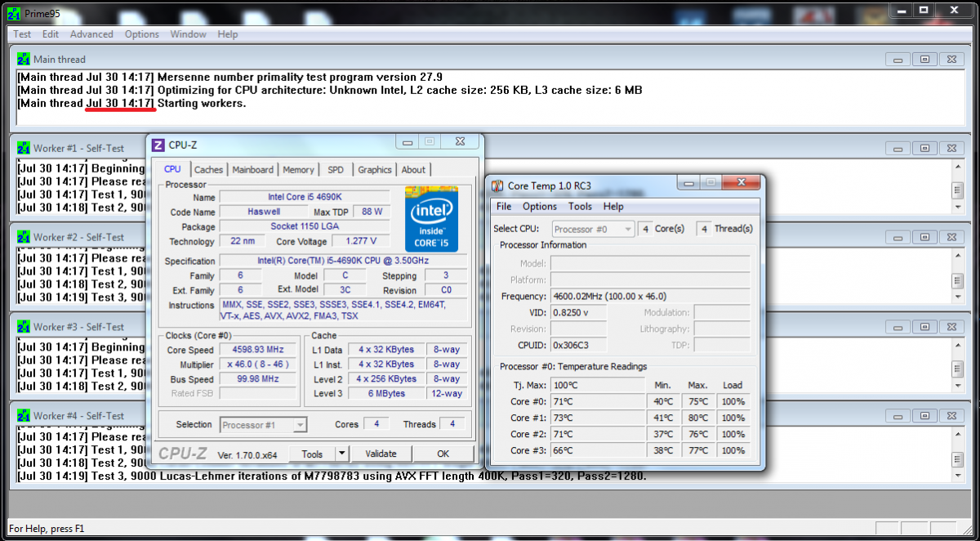Viewport: 980px width, 541px height.
Task: Click the Multiplier value "x 46.0 ( 8 - 46 )"
Action: point(258,364)
